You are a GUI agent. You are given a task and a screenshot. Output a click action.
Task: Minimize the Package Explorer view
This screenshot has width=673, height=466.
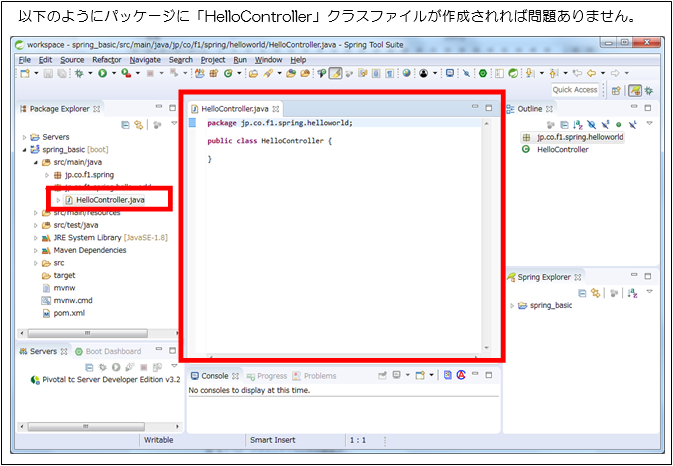(x=158, y=108)
